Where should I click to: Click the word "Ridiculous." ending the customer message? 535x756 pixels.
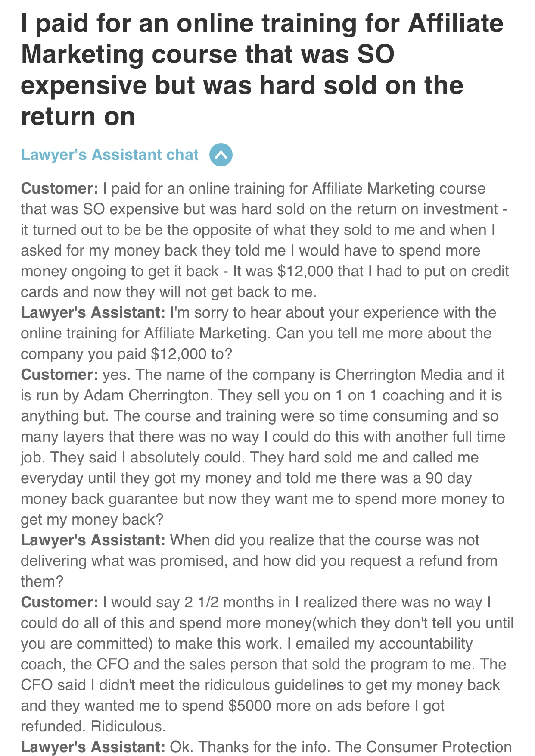128,726
